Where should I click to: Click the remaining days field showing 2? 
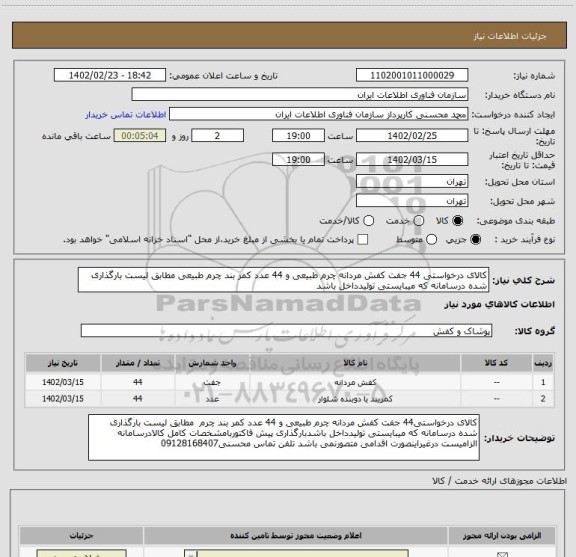[x=217, y=136]
